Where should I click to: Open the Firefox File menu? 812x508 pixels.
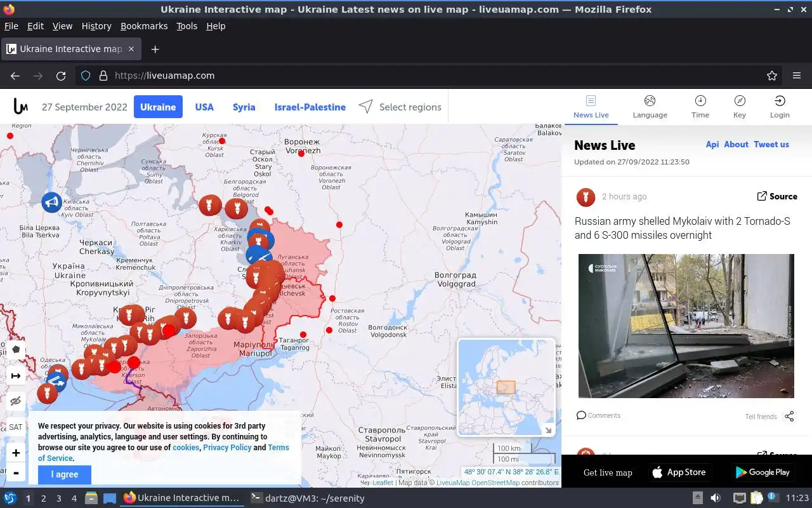11,26
